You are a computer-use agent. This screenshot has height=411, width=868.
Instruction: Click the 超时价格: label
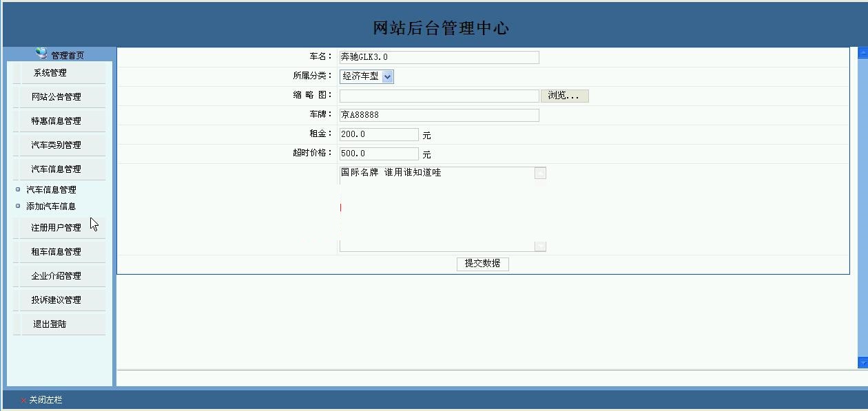(313, 153)
